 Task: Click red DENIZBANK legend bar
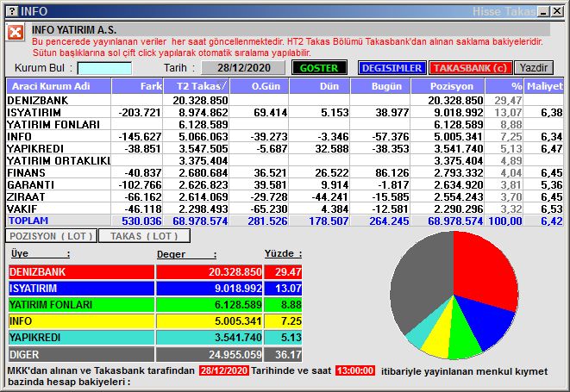[81, 272]
